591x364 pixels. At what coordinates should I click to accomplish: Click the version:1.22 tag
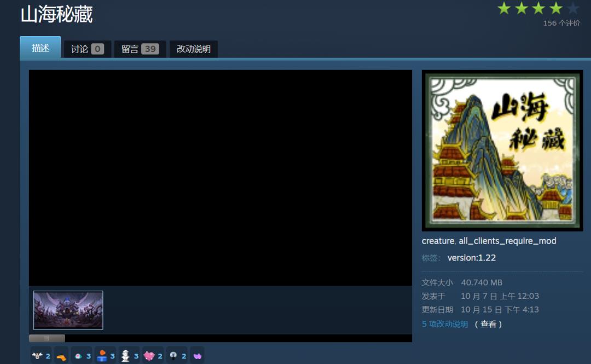pyautogui.click(x=471, y=257)
